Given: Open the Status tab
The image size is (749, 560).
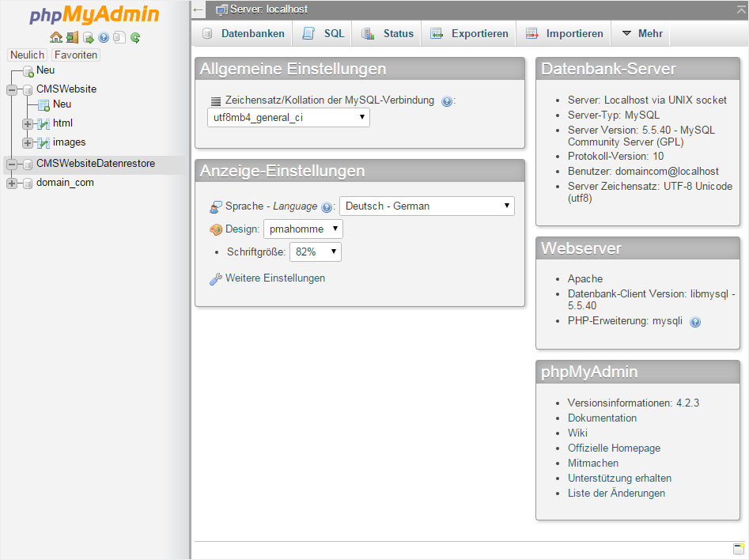Looking at the screenshot, I should [x=387, y=33].
